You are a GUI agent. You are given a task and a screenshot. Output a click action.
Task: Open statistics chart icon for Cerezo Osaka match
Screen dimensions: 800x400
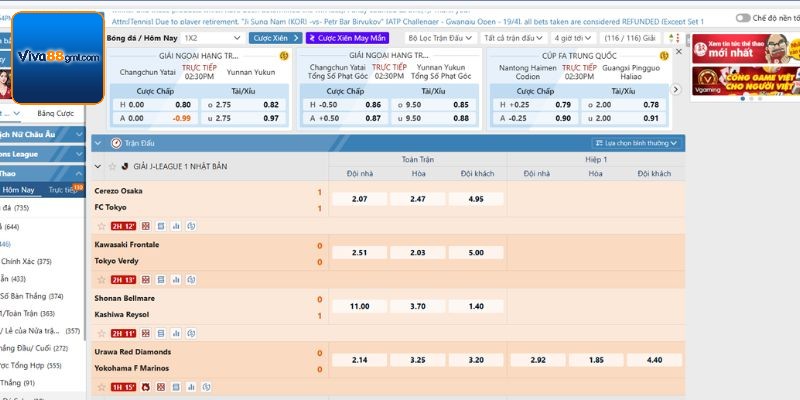(x=176, y=226)
